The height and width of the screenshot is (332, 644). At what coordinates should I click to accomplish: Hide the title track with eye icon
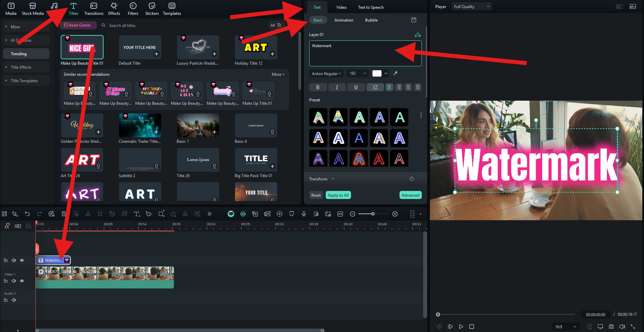click(22, 260)
